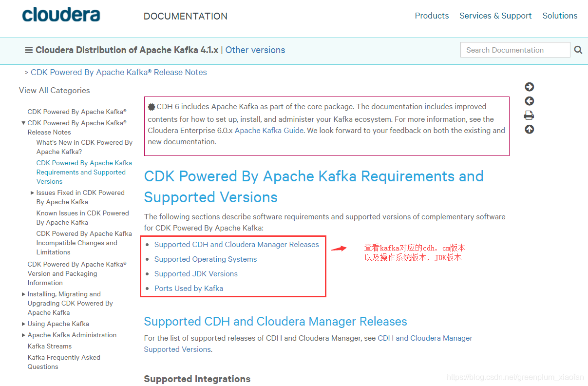Open Ports Used by Kafka link
The image size is (588, 386).
[189, 289]
